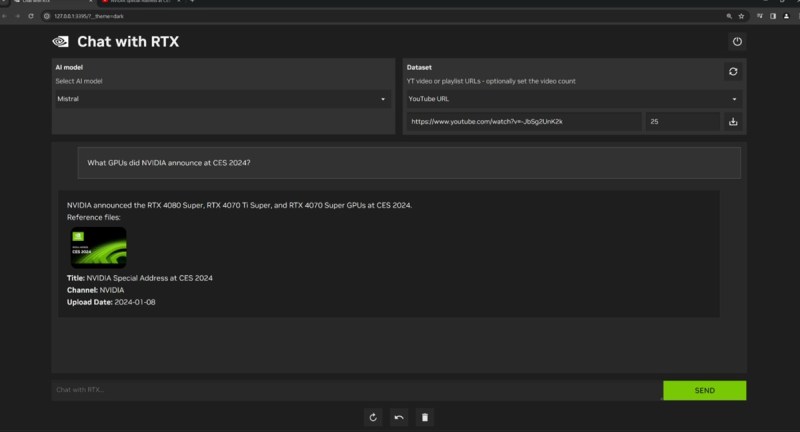The width and height of the screenshot is (800, 432).
Task: Click the retry response icon
Action: 373,417
